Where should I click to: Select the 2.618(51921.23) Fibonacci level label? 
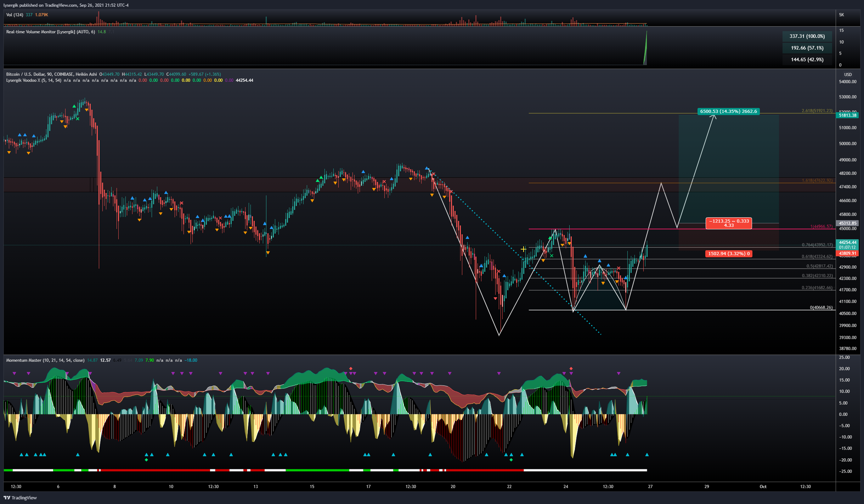point(817,111)
